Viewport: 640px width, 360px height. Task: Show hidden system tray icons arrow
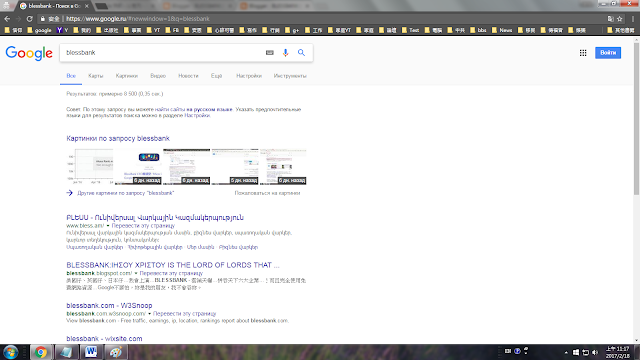(566, 352)
